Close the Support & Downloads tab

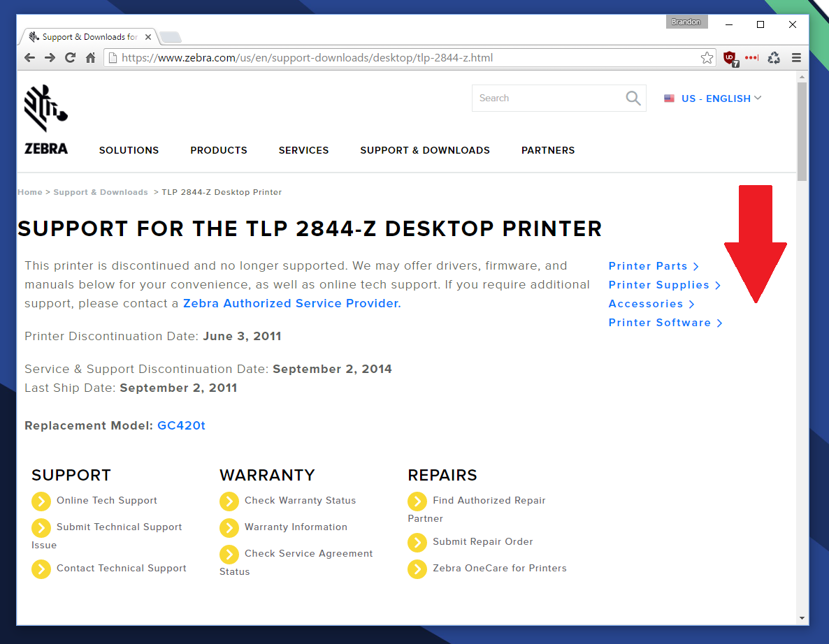[148, 37]
